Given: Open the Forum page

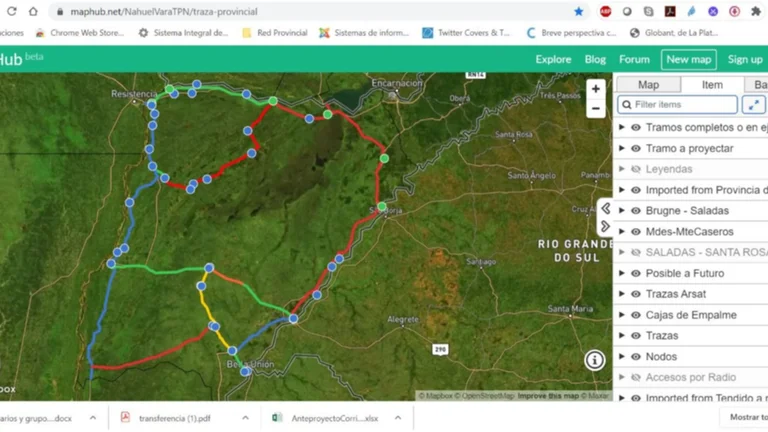Looking at the screenshot, I should (634, 60).
